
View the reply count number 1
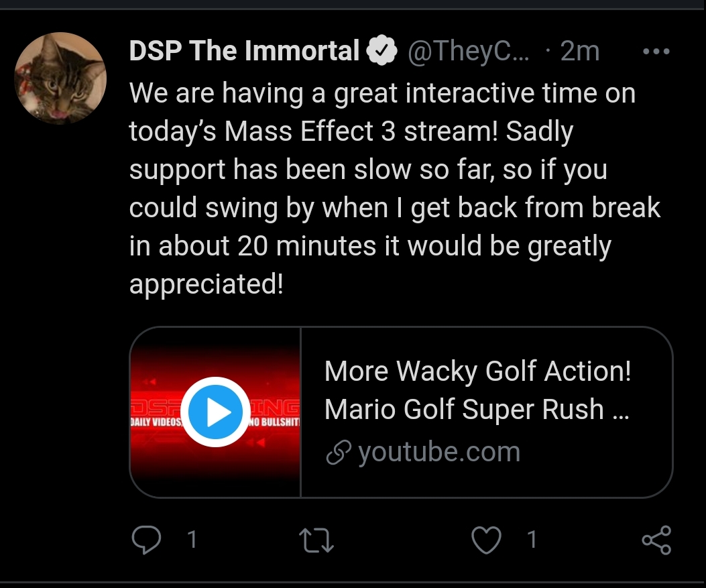[192, 539]
